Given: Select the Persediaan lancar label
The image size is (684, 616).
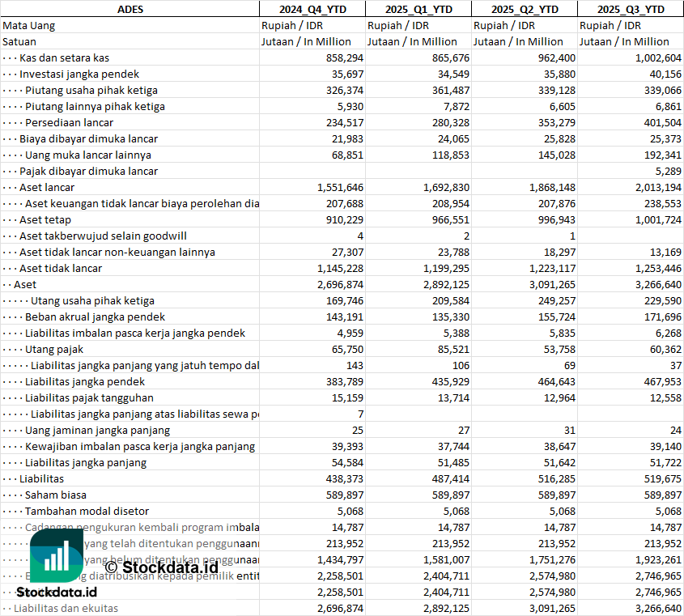Looking at the screenshot, I should [69, 122].
